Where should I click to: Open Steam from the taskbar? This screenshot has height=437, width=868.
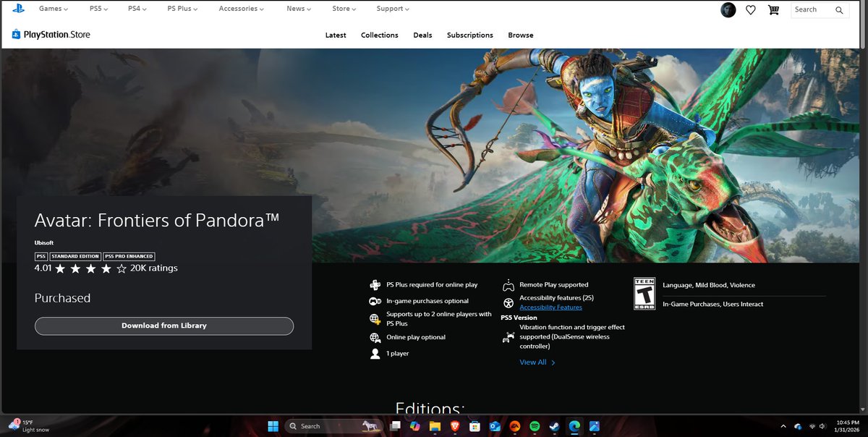coord(554,425)
